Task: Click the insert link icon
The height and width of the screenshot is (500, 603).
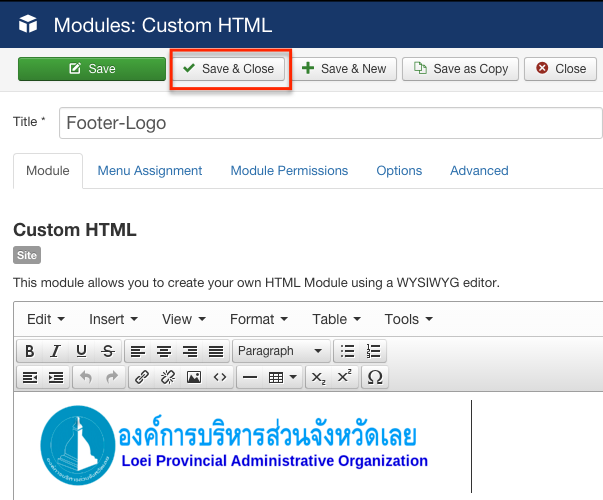Action: (x=142, y=378)
